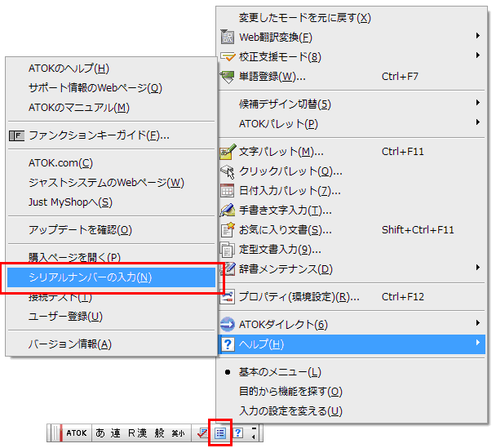Expand the ATOKダイレクト submenu arrow
Screen dimensions: 496x448
(x=478, y=323)
